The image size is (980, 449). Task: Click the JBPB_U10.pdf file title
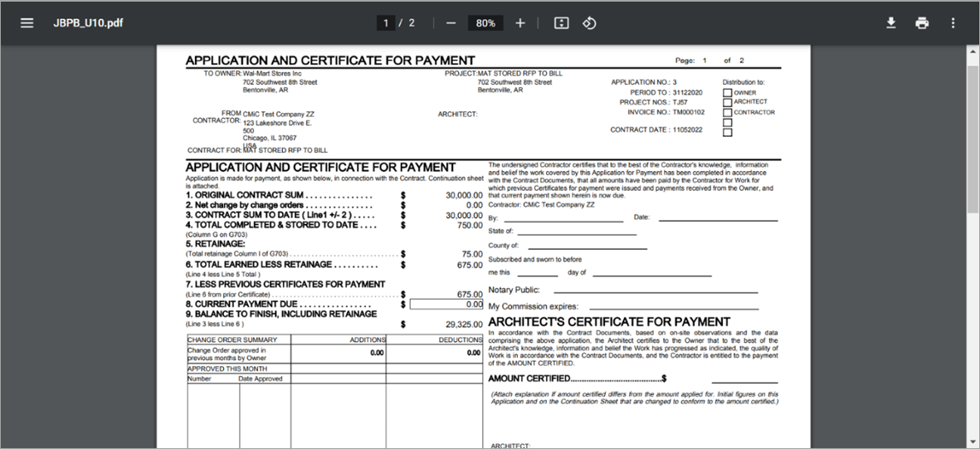[88, 23]
